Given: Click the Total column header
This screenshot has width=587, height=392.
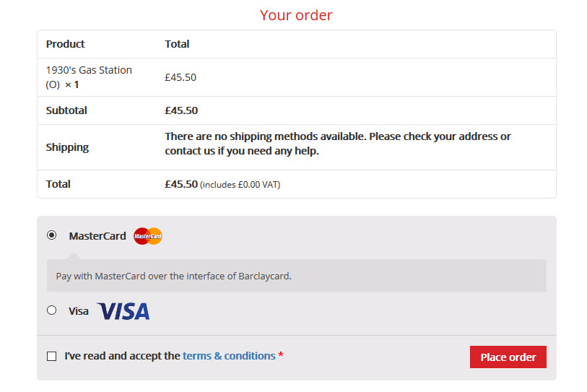Looking at the screenshot, I should pos(177,44).
